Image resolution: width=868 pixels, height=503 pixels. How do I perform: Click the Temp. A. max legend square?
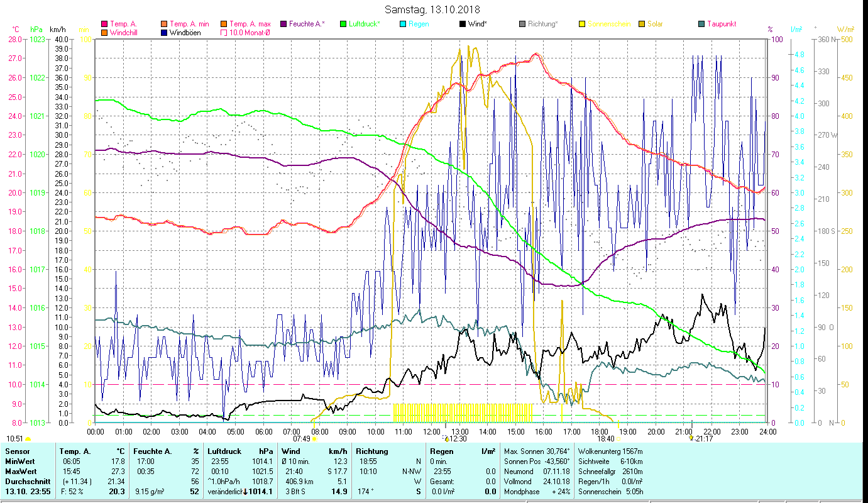[224, 25]
